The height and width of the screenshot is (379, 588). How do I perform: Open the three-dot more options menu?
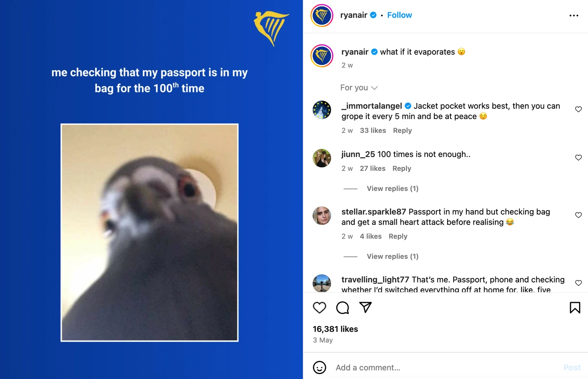tap(574, 16)
